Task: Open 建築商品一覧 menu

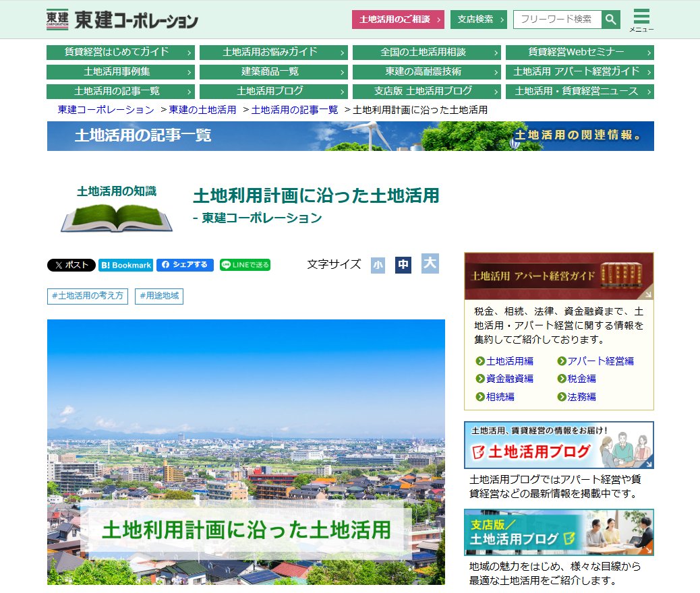Action: point(274,72)
